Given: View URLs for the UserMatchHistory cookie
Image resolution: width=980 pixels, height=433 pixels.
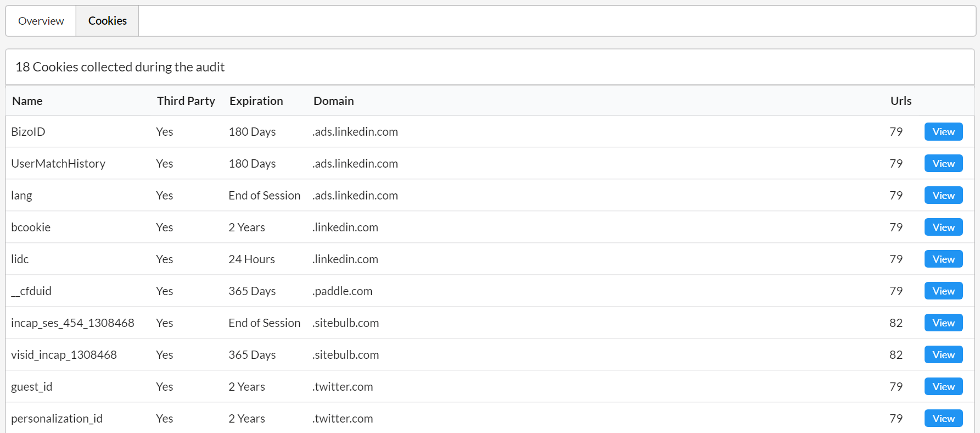Looking at the screenshot, I should 943,164.
